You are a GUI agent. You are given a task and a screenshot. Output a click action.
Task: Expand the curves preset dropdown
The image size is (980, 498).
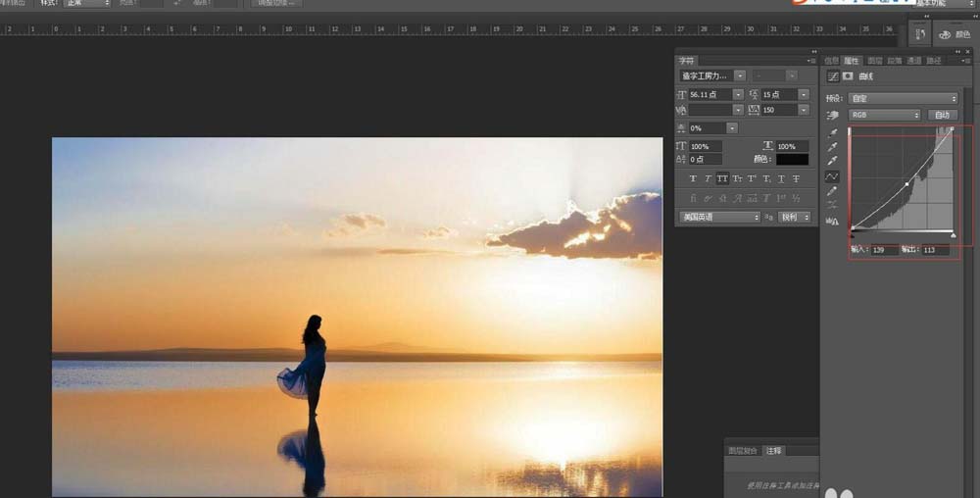click(x=904, y=98)
